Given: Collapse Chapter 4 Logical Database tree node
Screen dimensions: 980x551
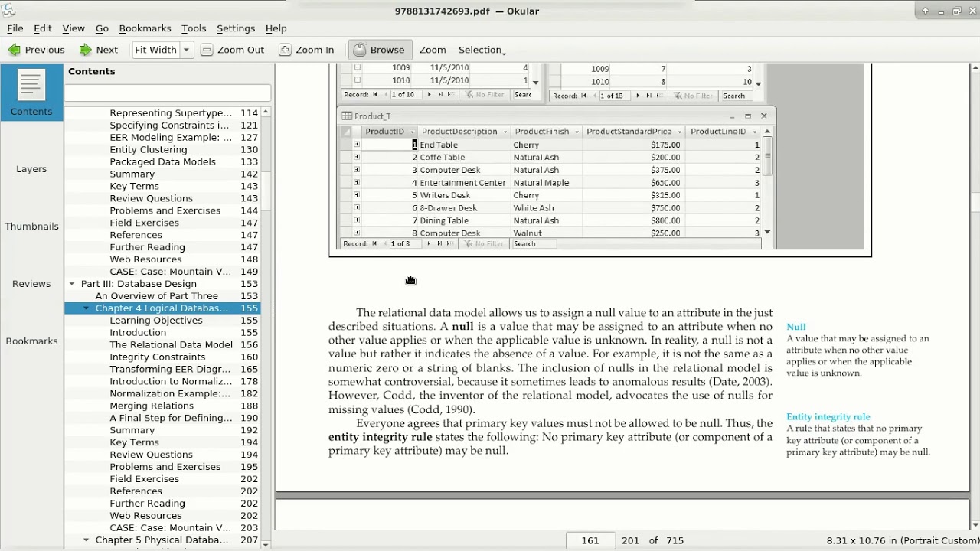Looking at the screenshot, I should coord(86,308).
